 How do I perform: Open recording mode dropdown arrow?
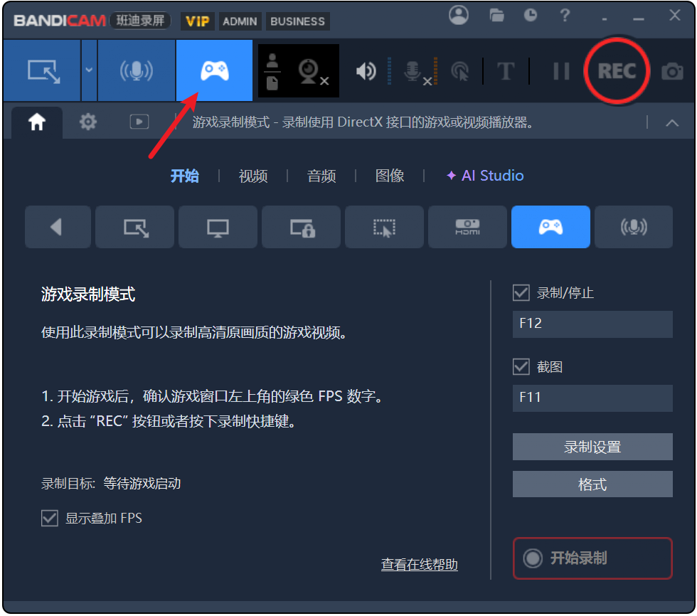(x=89, y=70)
